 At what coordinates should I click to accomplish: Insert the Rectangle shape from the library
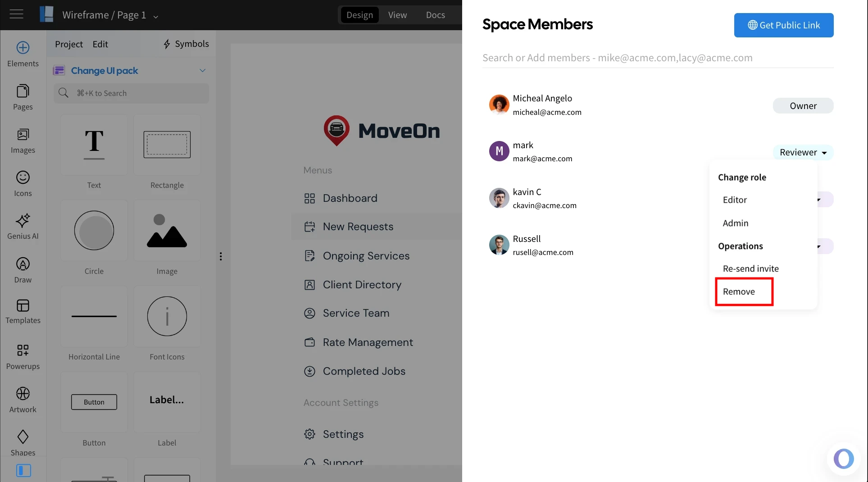point(167,145)
